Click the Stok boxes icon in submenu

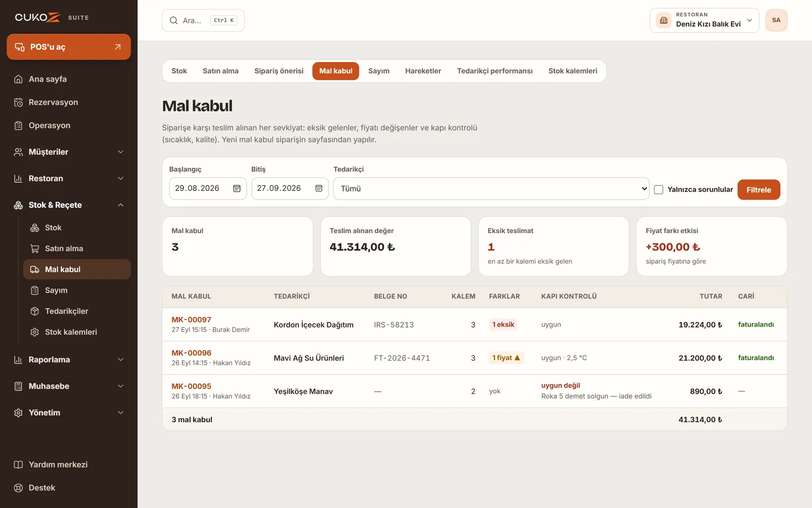click(x=35, y=228)
